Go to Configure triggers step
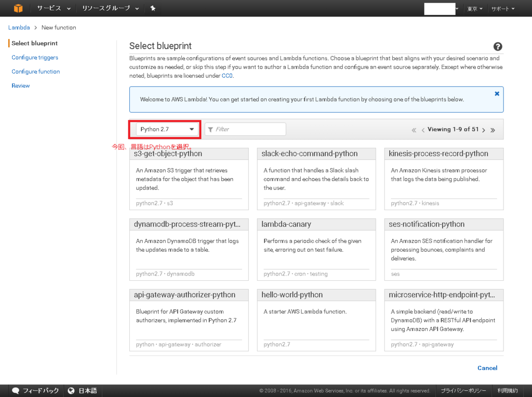 pyautogui.click(x=35, y=57)
